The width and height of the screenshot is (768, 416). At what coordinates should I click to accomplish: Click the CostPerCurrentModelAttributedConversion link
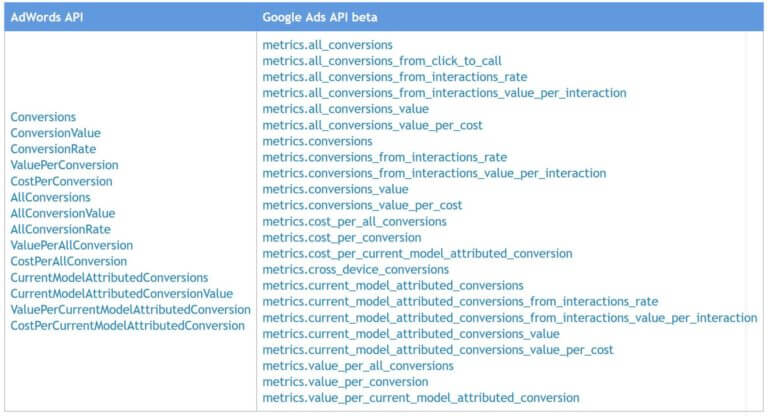127,325
